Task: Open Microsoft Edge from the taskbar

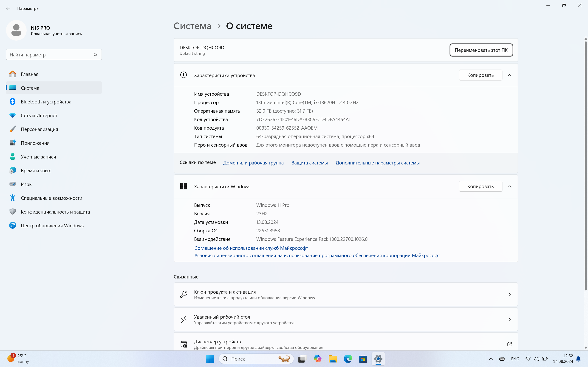Action: click(348, 359)
